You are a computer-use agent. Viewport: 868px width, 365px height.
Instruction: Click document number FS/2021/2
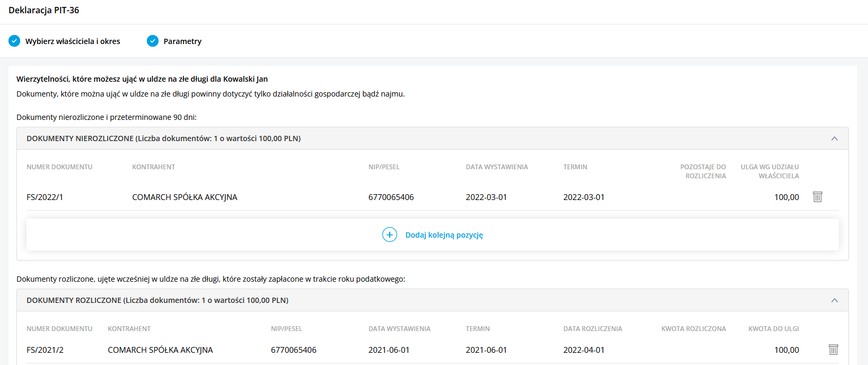pyautogui.click(x=45, y=350)
